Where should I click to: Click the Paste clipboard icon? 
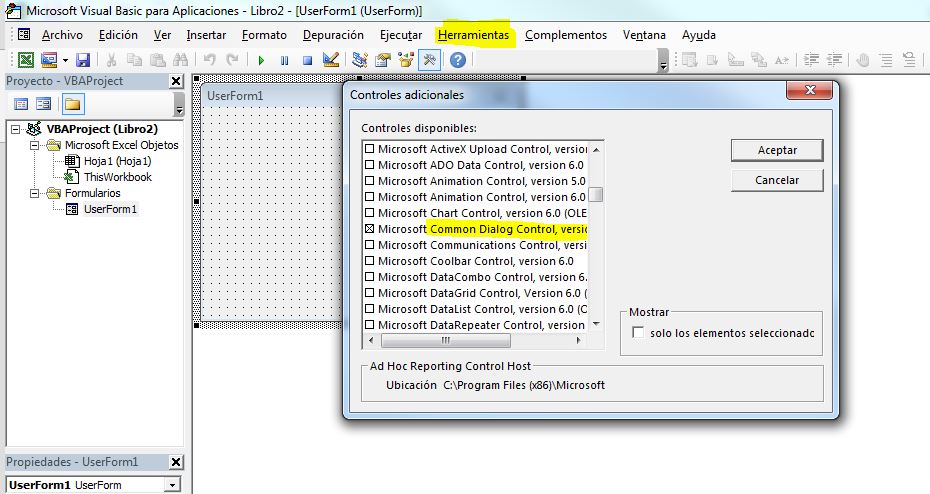(158, 60)
